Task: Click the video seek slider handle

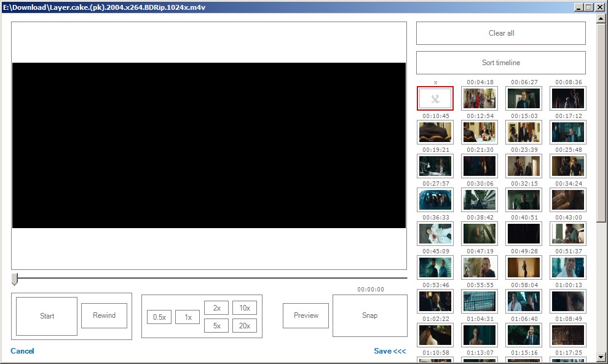Action: pos(15,279)
